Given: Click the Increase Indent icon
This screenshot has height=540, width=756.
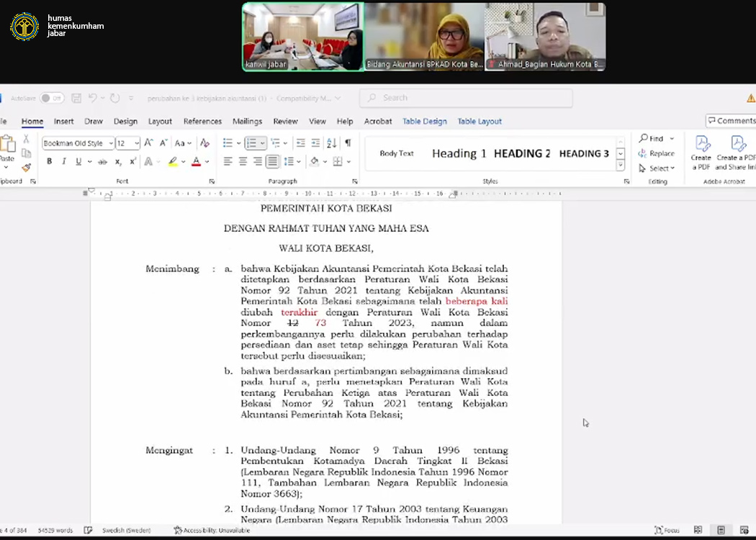Looking at the screenshot, I should click(x=315, y=143).
